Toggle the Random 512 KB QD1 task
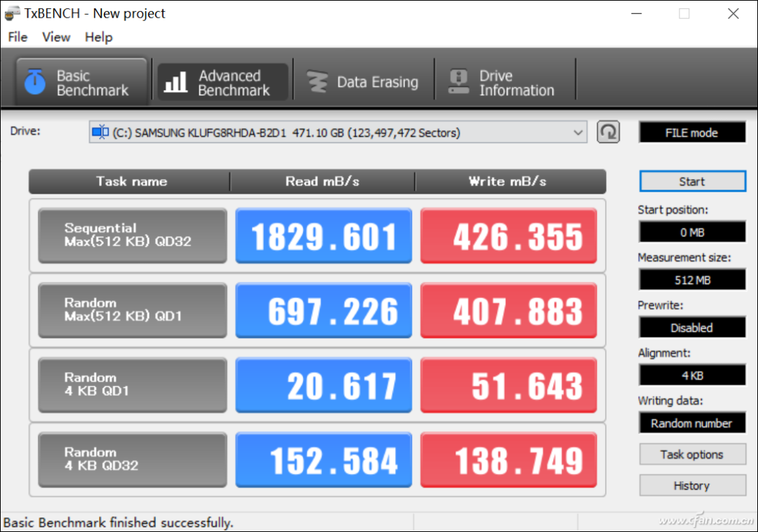758x532 pixels. click(x=133, y=310)
